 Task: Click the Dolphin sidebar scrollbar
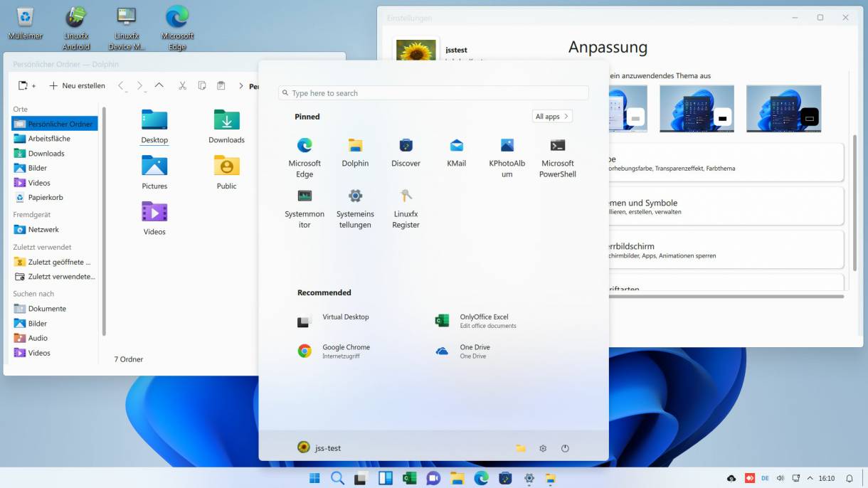click(x=104, y=221)
